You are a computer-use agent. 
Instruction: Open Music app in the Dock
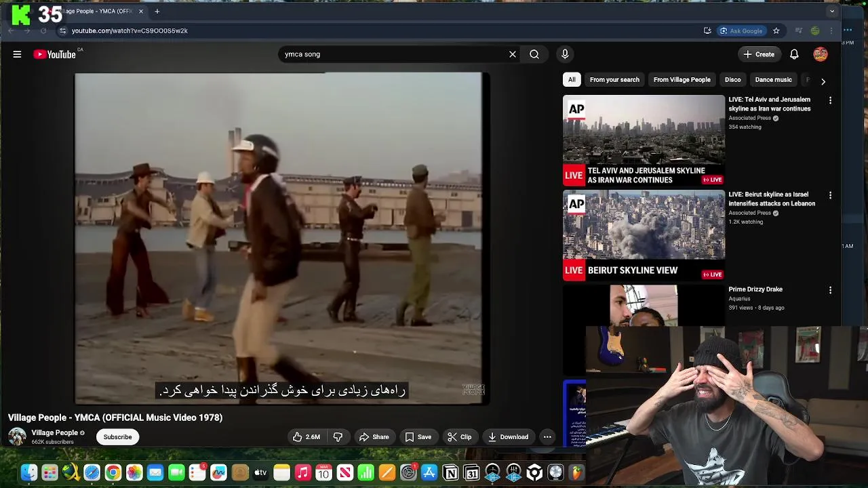click(x=303, y=472)
